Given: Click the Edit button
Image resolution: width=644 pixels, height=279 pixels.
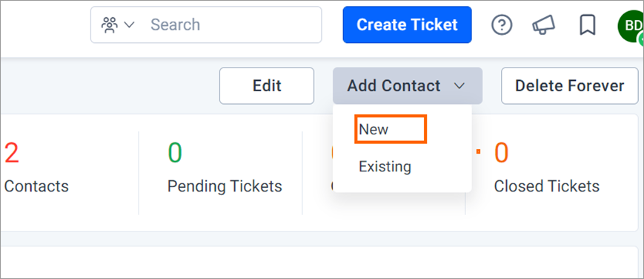Looking at the screenshot, I should [x=267, y=85].
